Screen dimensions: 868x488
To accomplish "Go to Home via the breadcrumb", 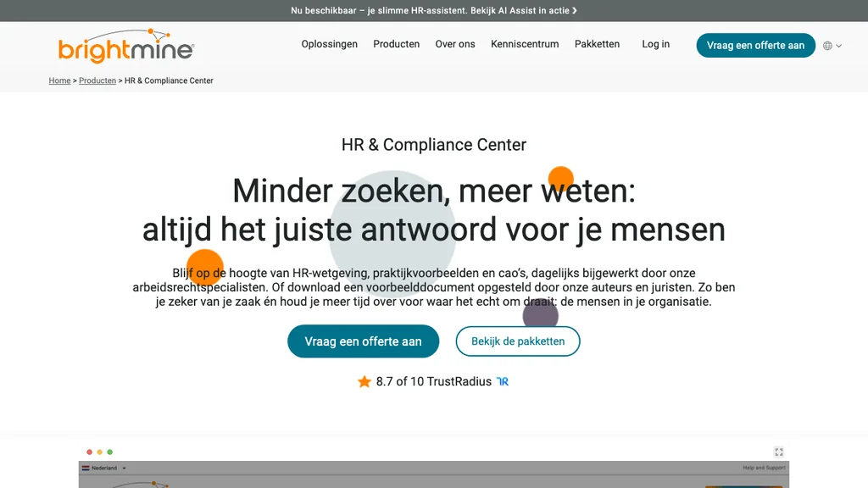I will tap(60, 80).
